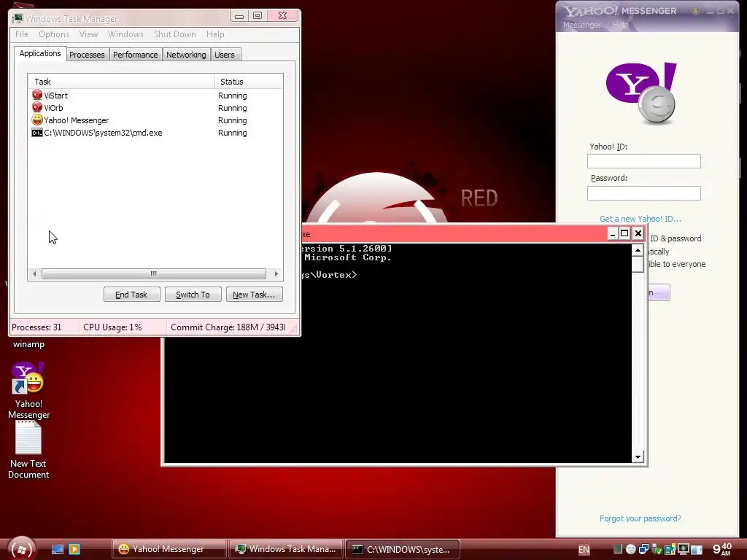
Task: Click the taskbar clock showing 9:40 AM
Action: click(x=722, y=549)
